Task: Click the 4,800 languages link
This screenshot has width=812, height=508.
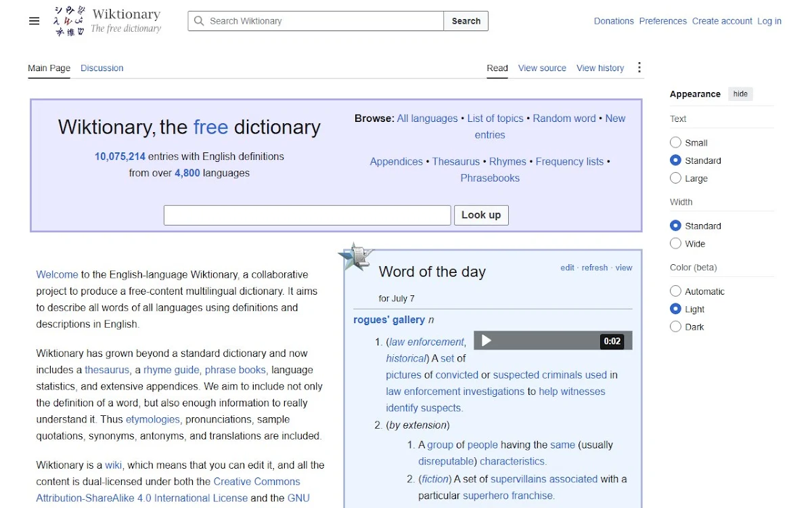Action: [x=187, y=173]
